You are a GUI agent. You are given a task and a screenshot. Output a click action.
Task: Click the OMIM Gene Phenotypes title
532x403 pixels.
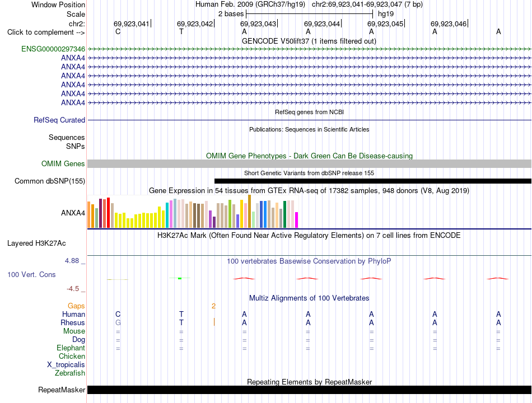coord(310,156)
